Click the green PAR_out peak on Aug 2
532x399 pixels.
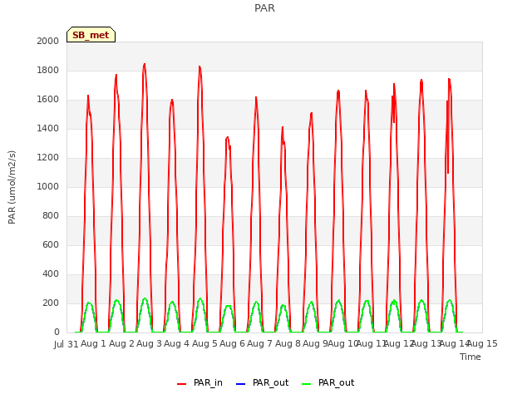pos(145,298)
